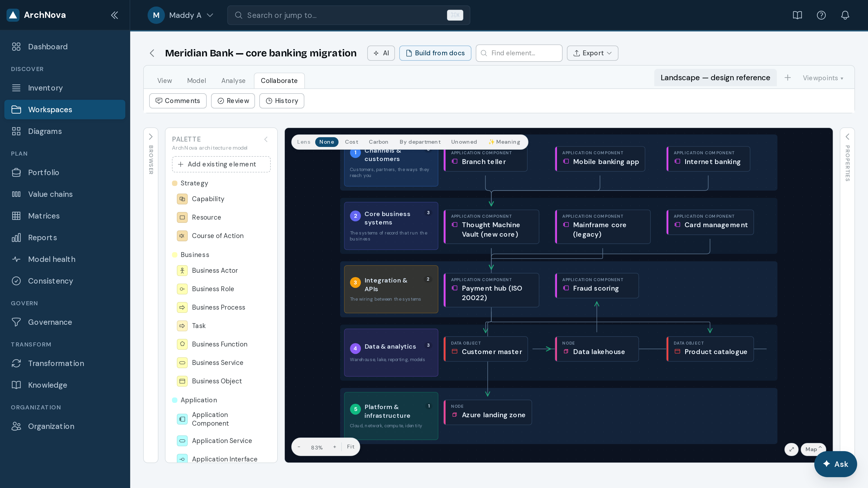
Task: Click the fullscreen expand icon on canvas
Action: (792, 449)
